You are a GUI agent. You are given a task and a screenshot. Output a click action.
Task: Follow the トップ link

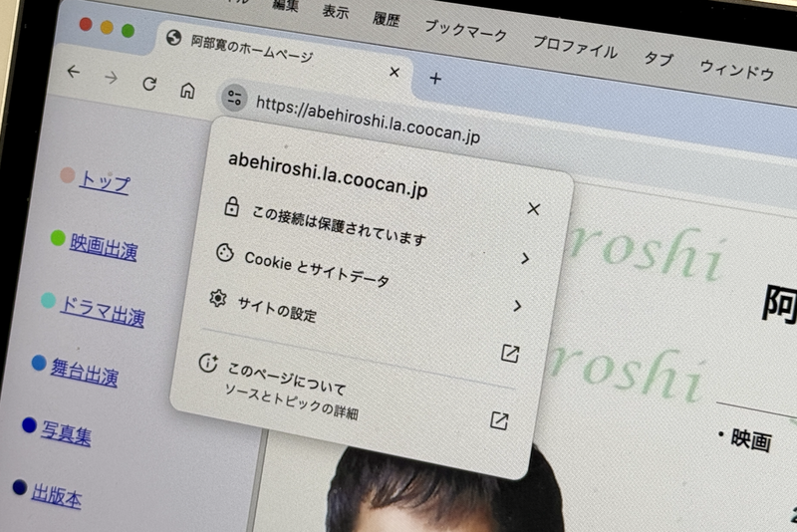105,182
